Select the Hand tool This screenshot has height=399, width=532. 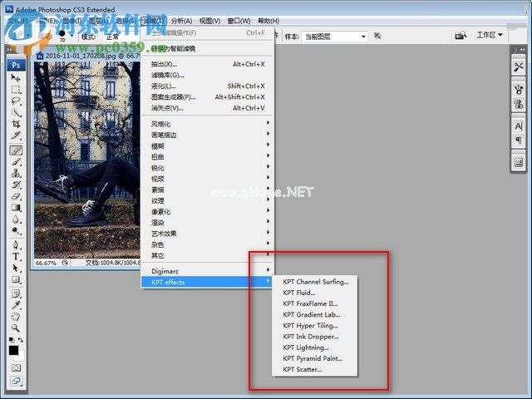16,317
